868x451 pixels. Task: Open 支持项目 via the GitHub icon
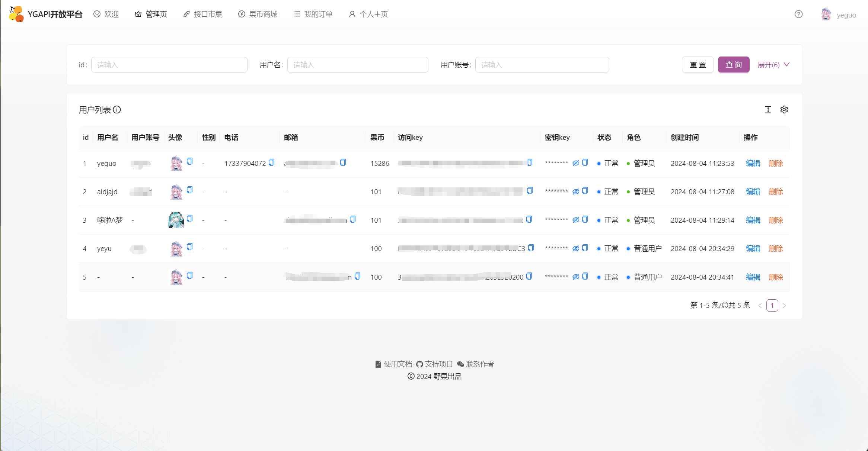coord(419,364)
